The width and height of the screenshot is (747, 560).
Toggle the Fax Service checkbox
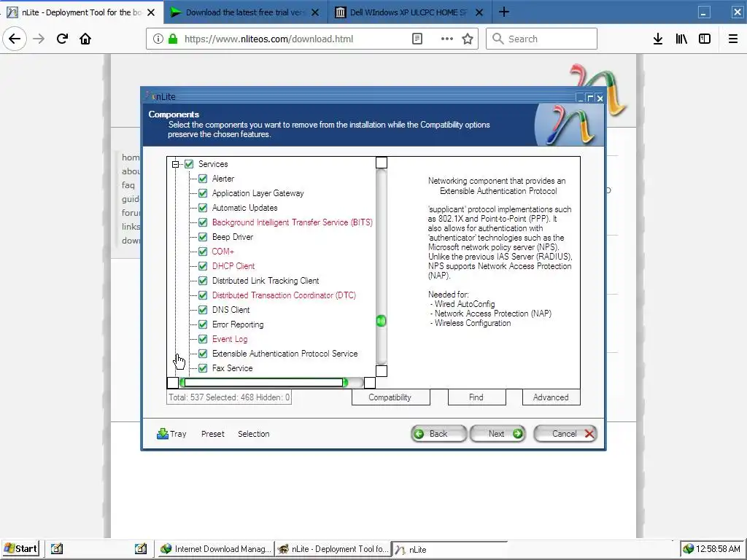point(203,368)
